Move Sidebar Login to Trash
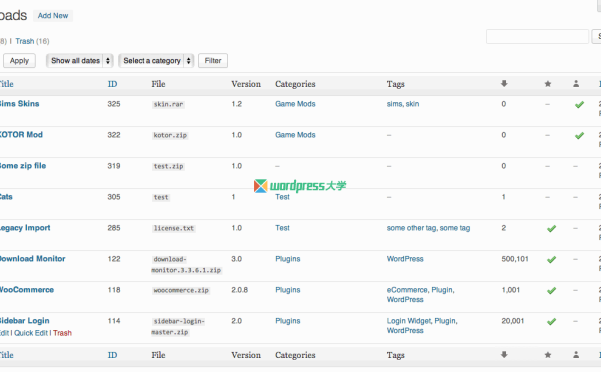The height and width of the screenshot is (372, 601). point(62,333)
